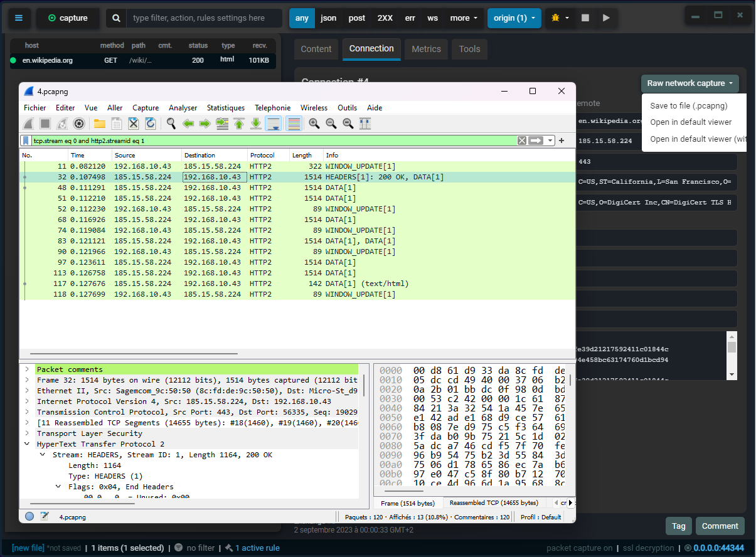Expand the Transmission Control Protocol node

tap(27, 412)
